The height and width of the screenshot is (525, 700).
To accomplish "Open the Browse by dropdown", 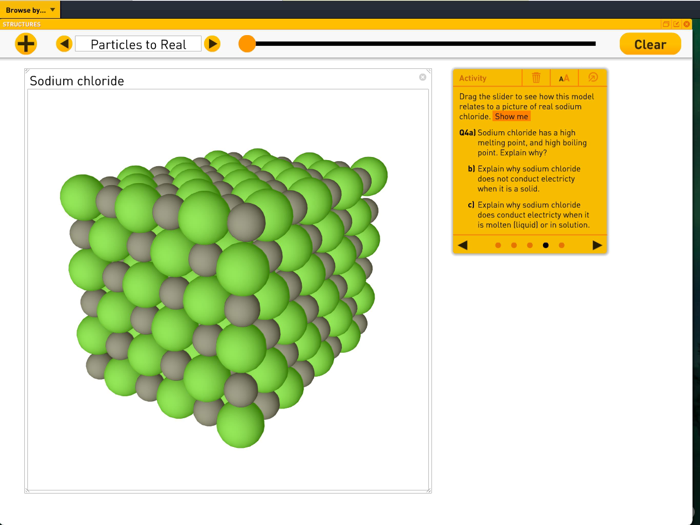I will coord(30,10).
